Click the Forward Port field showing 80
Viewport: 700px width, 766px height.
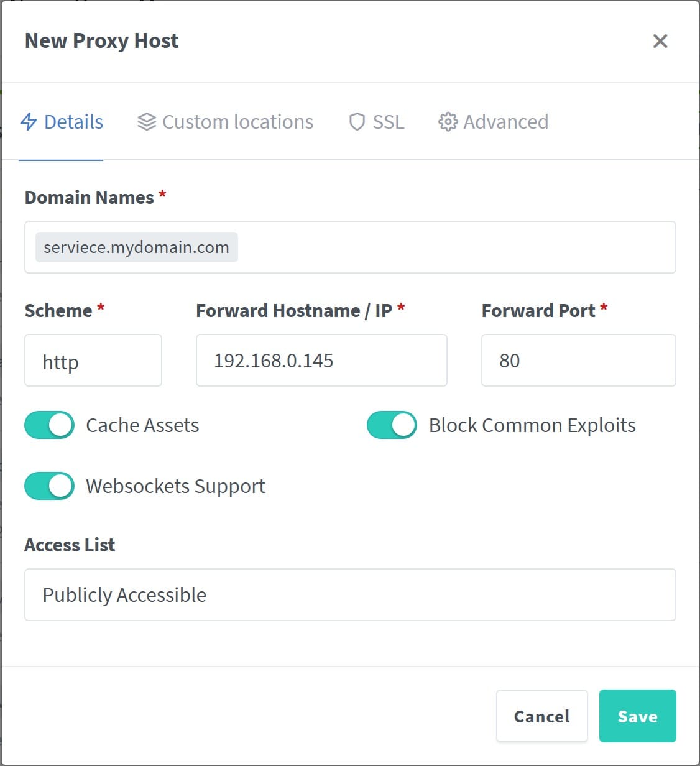point(578,361)
